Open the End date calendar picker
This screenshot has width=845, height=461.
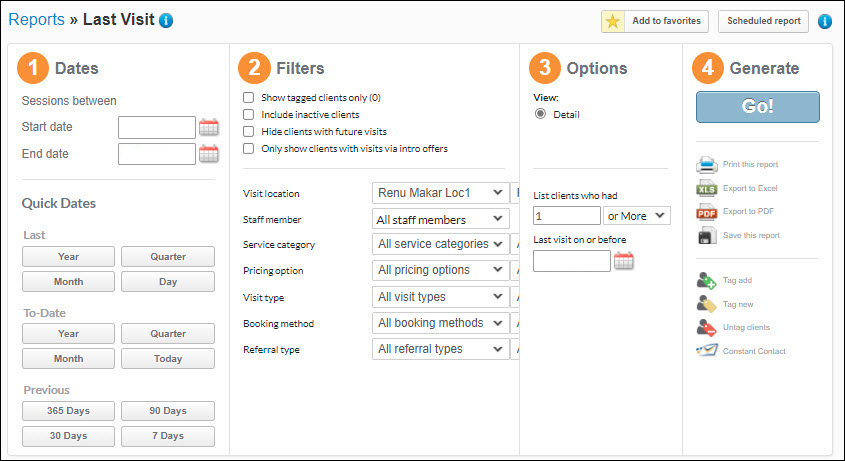[208, 154]
